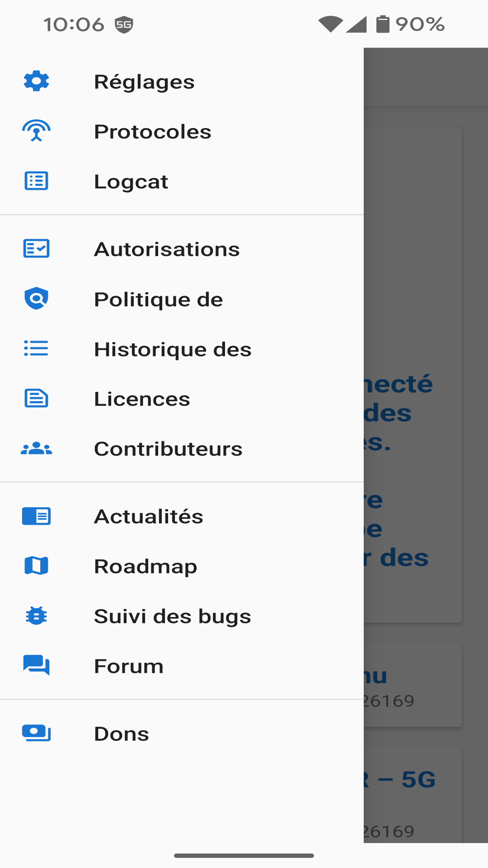Tap the Réglages gear icon
The height and width of the screenshot is (868, 488).
click(36, 81)
